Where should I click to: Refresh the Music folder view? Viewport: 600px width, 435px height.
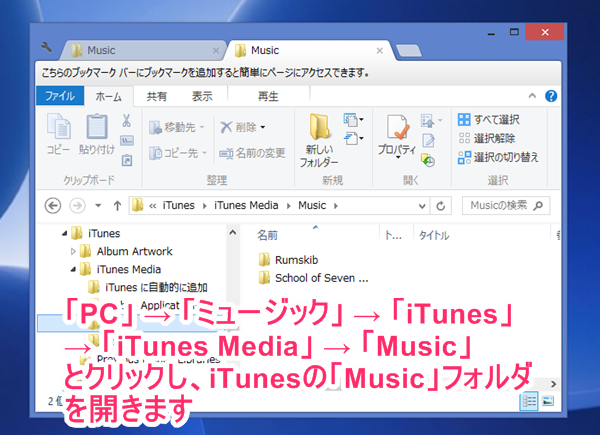coord(441,206)
